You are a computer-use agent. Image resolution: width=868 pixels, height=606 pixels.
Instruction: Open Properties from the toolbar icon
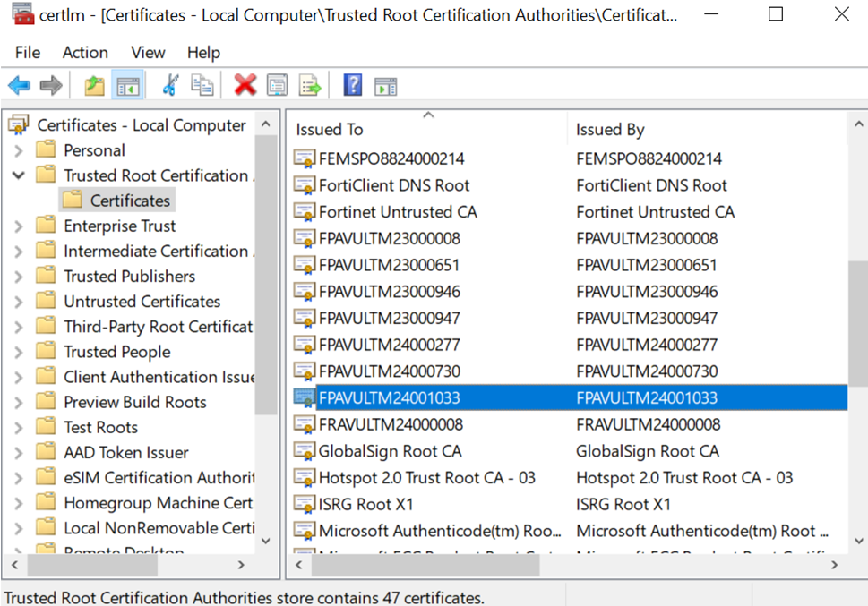(x=278, y=86)
